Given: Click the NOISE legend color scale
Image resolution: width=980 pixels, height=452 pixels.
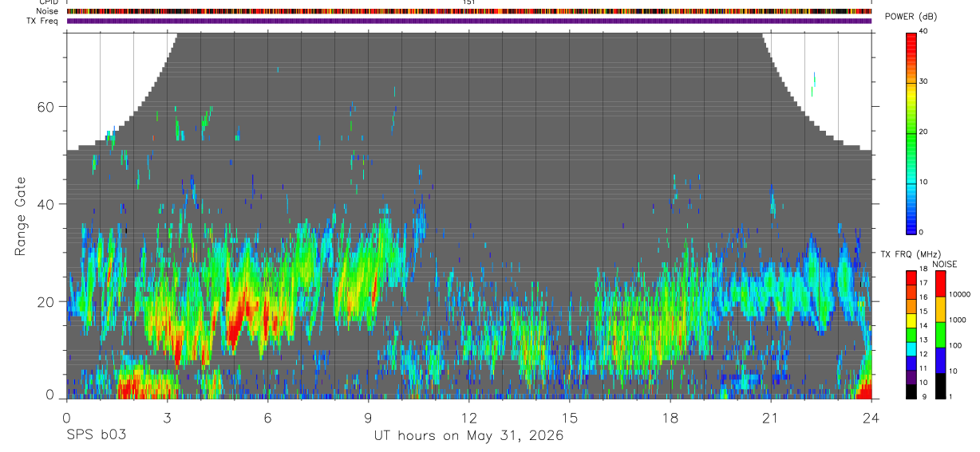Looking at the screenshot, I should pyautogui.click(x=940, y=335).
